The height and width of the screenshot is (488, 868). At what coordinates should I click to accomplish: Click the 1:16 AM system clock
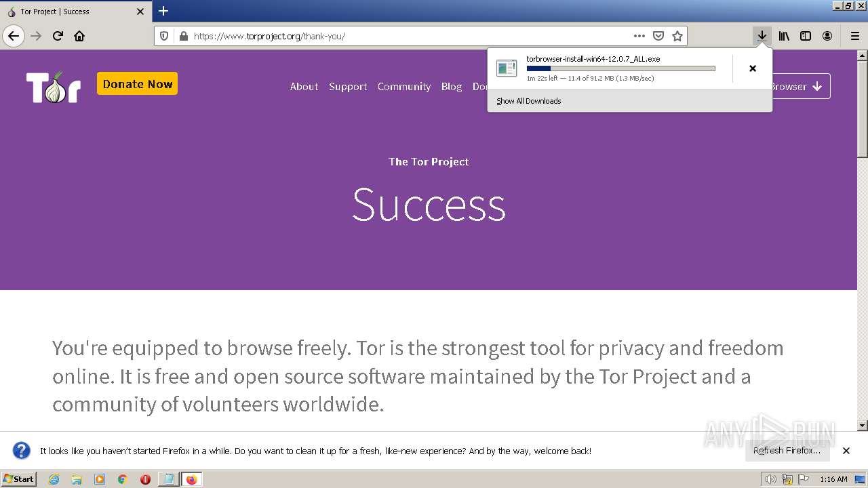point(833,479)
